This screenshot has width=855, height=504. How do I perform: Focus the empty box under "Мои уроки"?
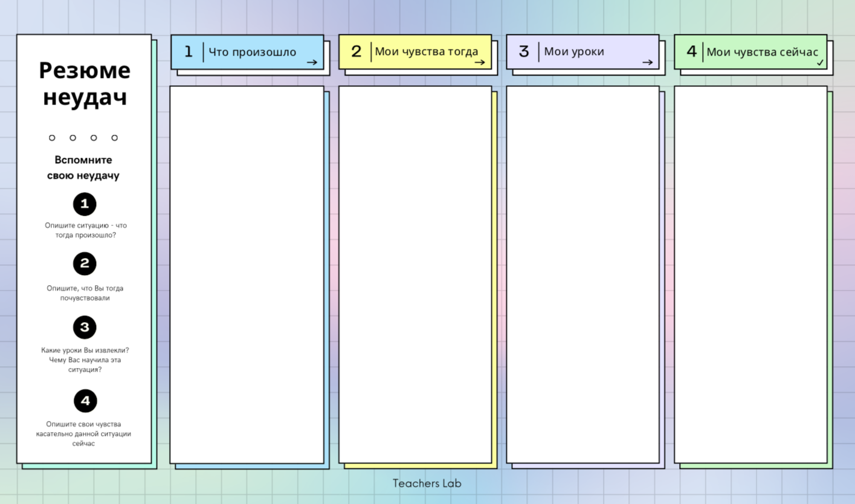click(x=582, y=275)
